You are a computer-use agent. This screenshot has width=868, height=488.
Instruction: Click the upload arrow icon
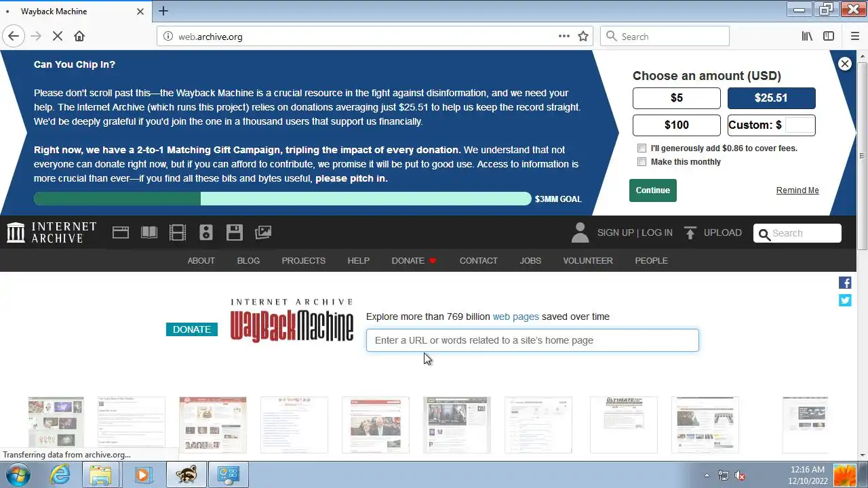click(x=690, y=232)
